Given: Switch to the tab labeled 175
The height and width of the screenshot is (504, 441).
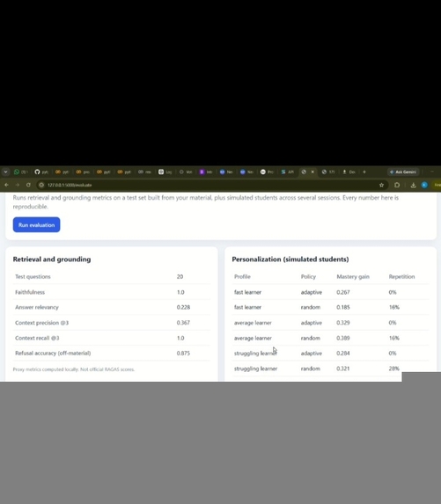Looking at the screenshot, I should point(328,172).
